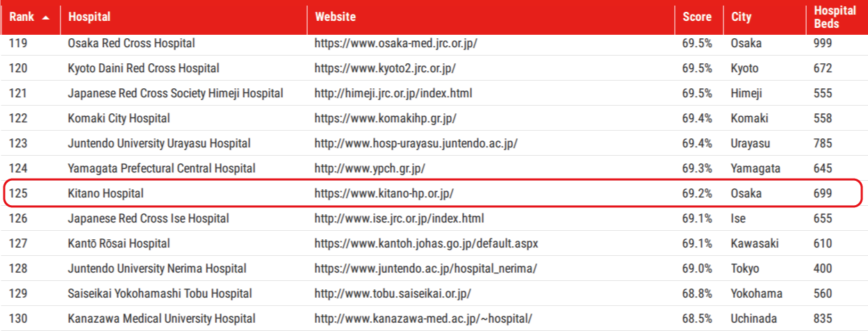This screenshot has width=868, height=331.
Task: Sort by the City column header
Action: pyautogui.click(x=741, y=17)
